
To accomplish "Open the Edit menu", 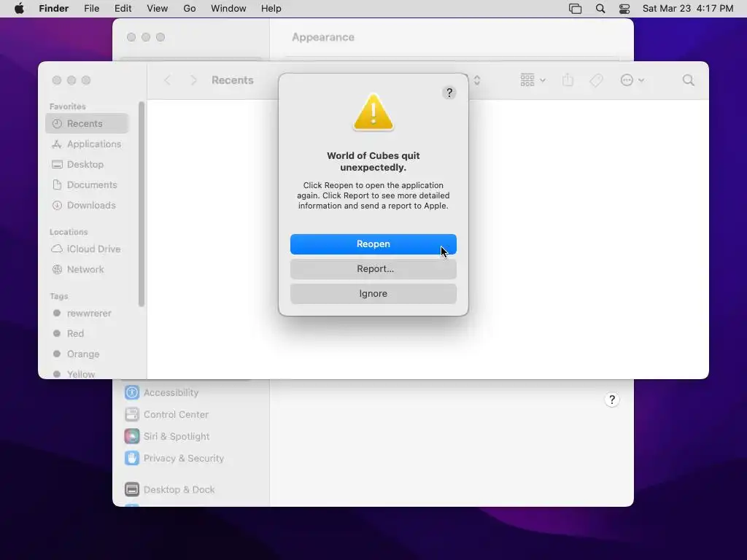I will tap(123, 9).
